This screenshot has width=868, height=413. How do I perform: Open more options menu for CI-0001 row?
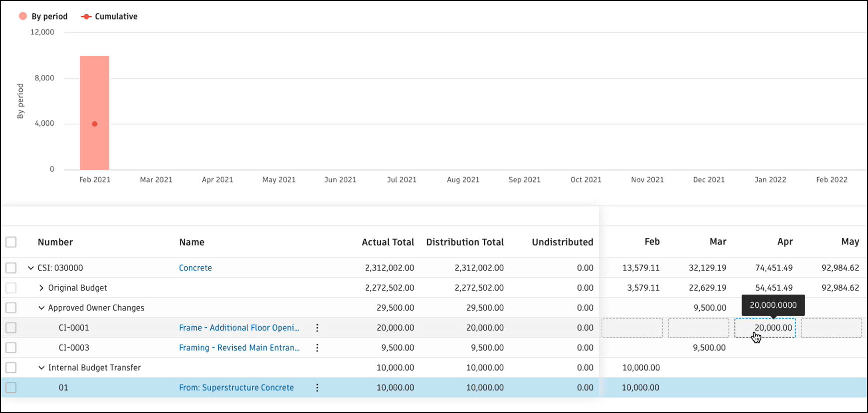pos(317,328)
